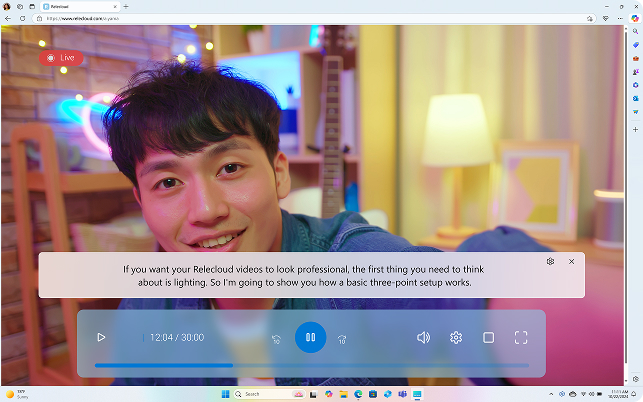Add a new app to the sidebar

click(635, 129)
